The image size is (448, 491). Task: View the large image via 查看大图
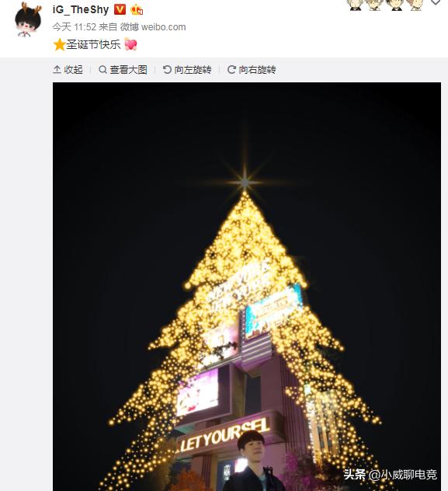pyautogui.click(x=123, y=69)
